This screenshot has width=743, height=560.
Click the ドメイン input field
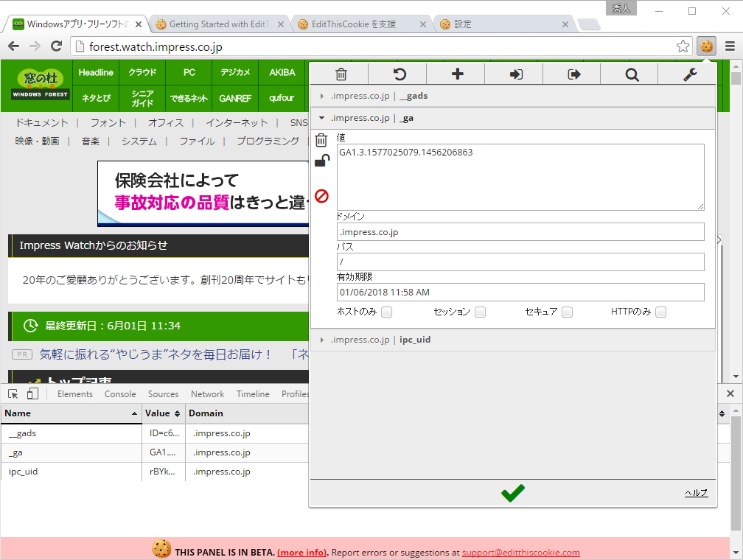pos(520,232)
